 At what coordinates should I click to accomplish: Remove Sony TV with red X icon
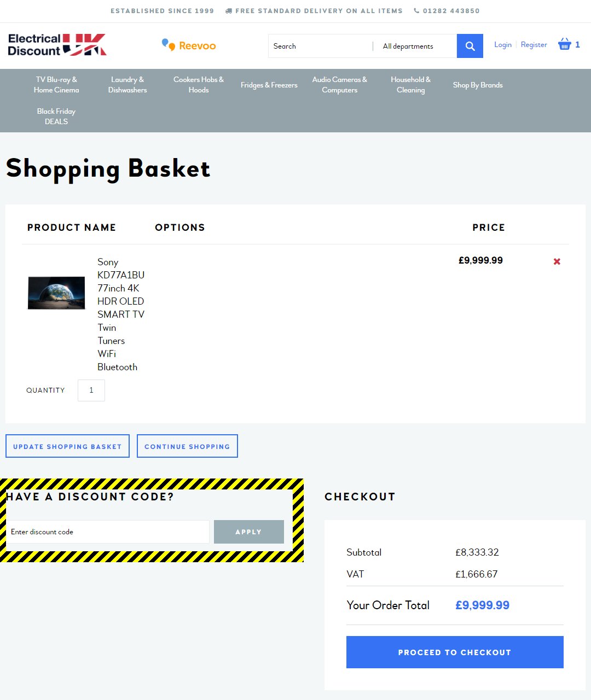click(x=557, y=261)
